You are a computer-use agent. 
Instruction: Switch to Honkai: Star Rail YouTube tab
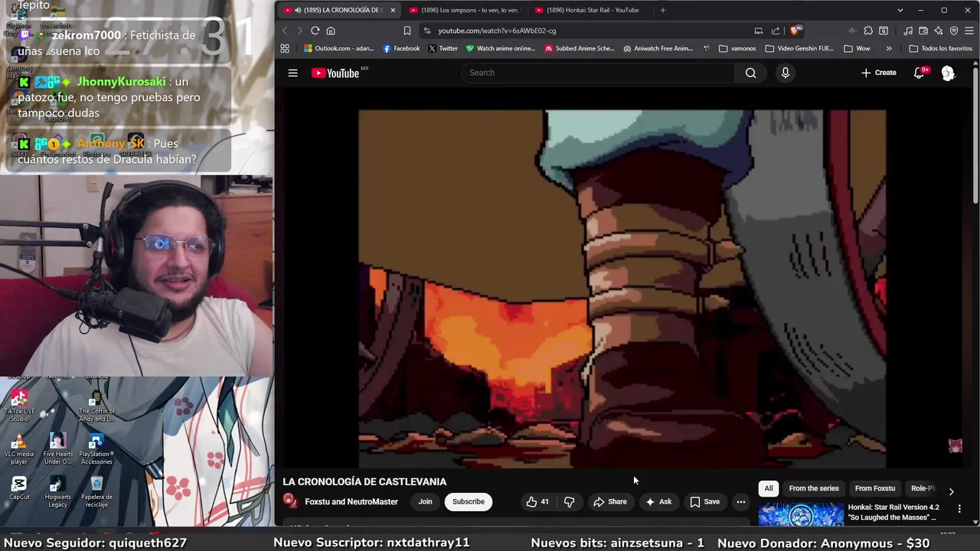coord(590,10)
